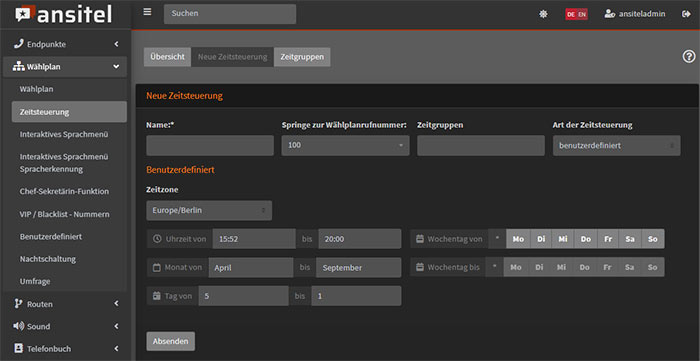
Task: Open Zeitsteuerung in sidebar
Action: (x=69, y=112)
